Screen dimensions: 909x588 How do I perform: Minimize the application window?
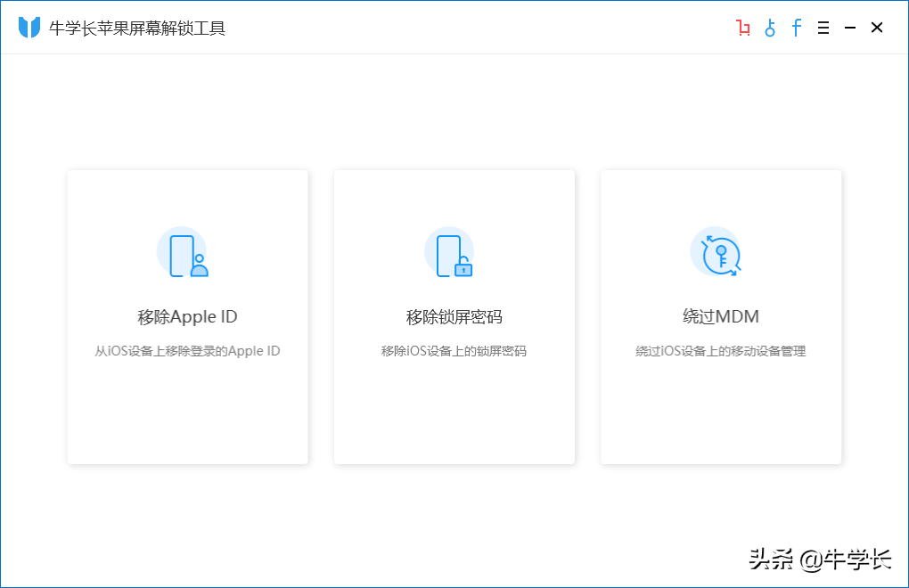coord(849,28)
